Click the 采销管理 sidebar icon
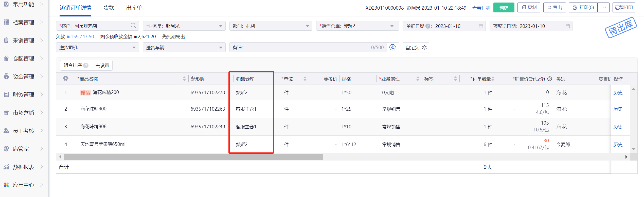The height and width of the screenshot is (197, 644). (x=6, y=40)
